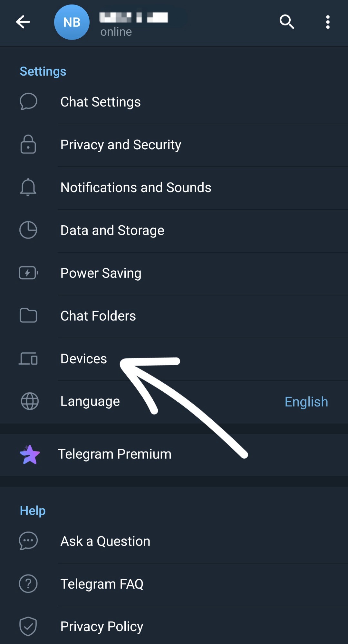This screenshot has height=644, width=348.
Task: Tap the Notifications bell icon
Action: pyautogui.click(x=28, y=187)
